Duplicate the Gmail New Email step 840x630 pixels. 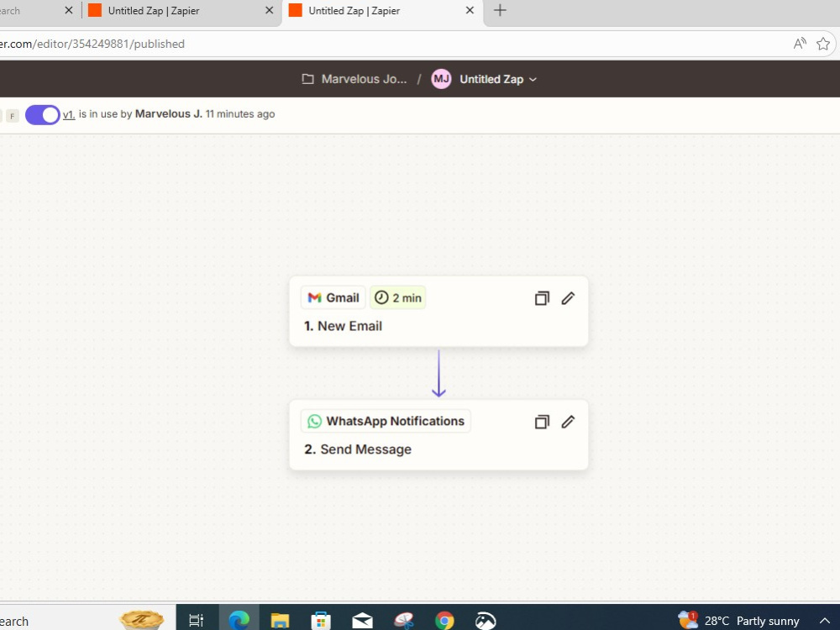[542, 298]
